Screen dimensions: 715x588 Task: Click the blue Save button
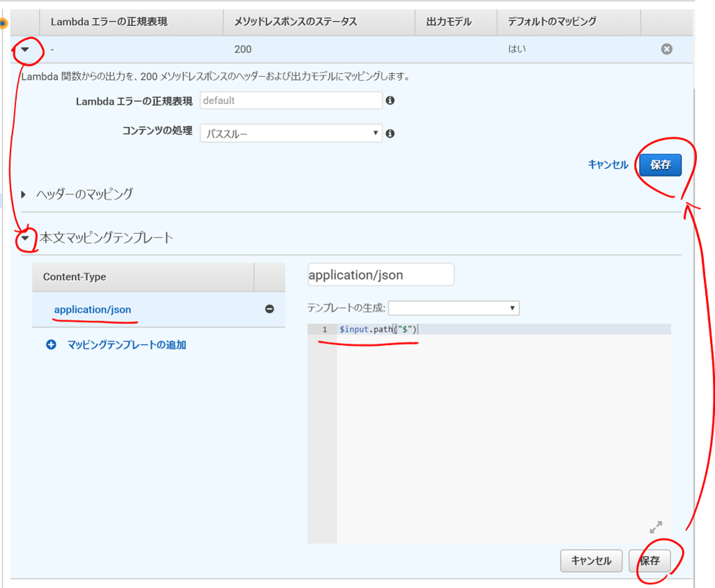(x=661, y=165)
